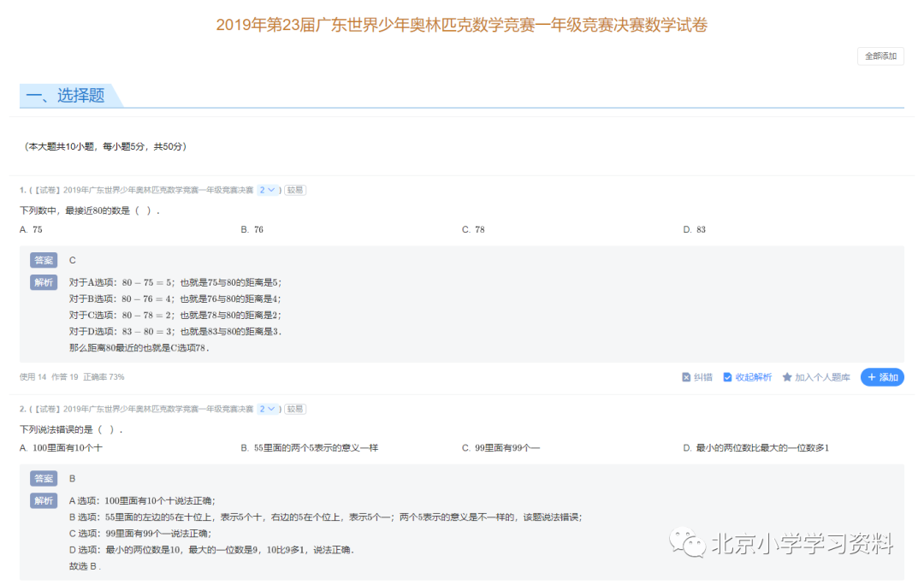Click the 解析 badge for question 2

44,501
